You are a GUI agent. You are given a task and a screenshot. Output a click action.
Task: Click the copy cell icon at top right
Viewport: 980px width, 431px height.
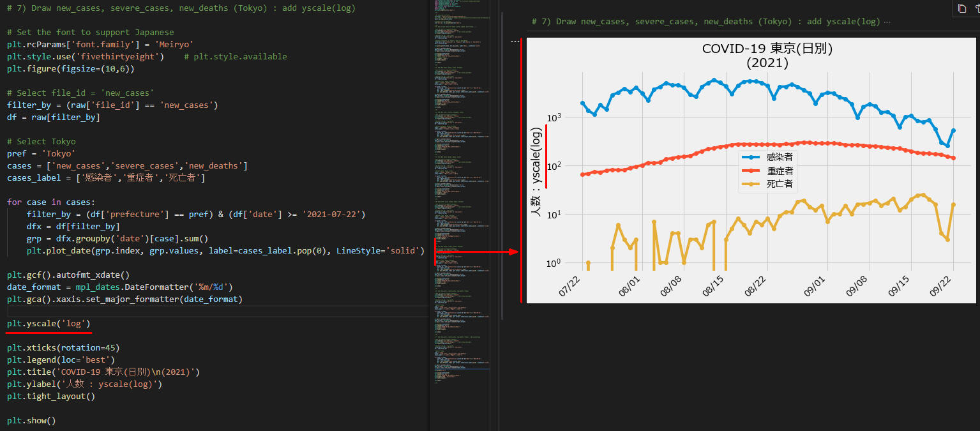961,8
